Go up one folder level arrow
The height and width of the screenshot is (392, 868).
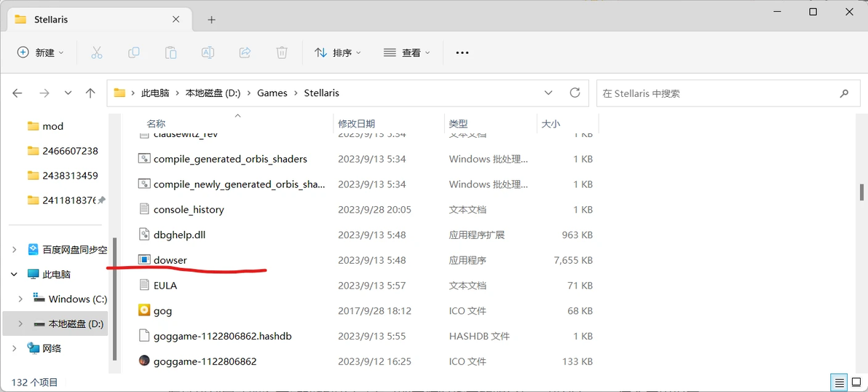[91, 93]
